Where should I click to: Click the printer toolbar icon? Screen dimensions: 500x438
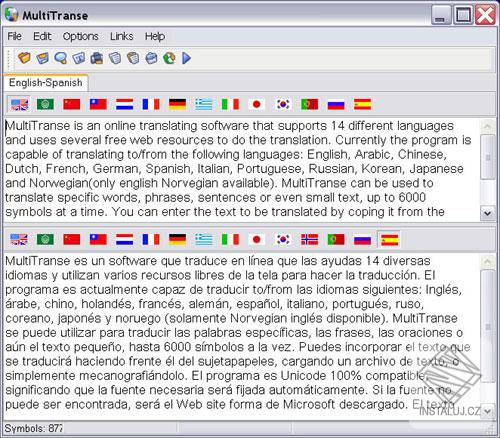click(97, 58)
